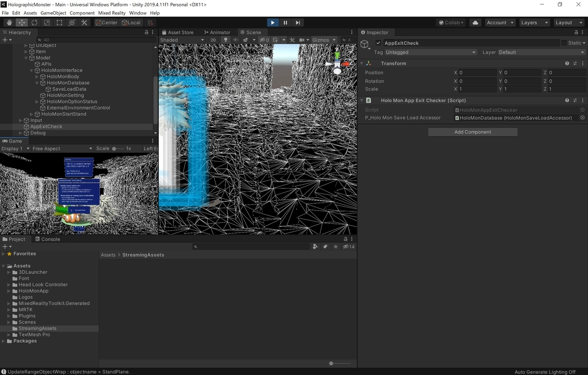
Task: Open the Component menu
Action: click(x=82, y=13)
